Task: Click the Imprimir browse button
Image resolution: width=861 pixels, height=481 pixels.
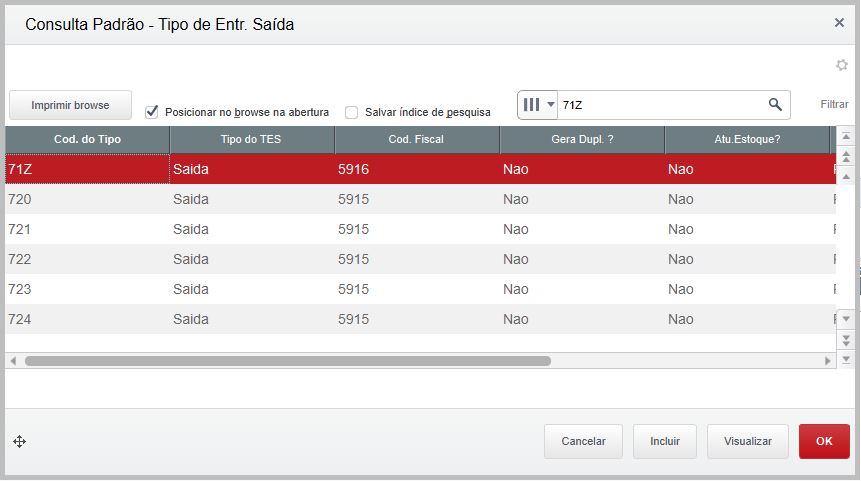Action: pos(70,105)
